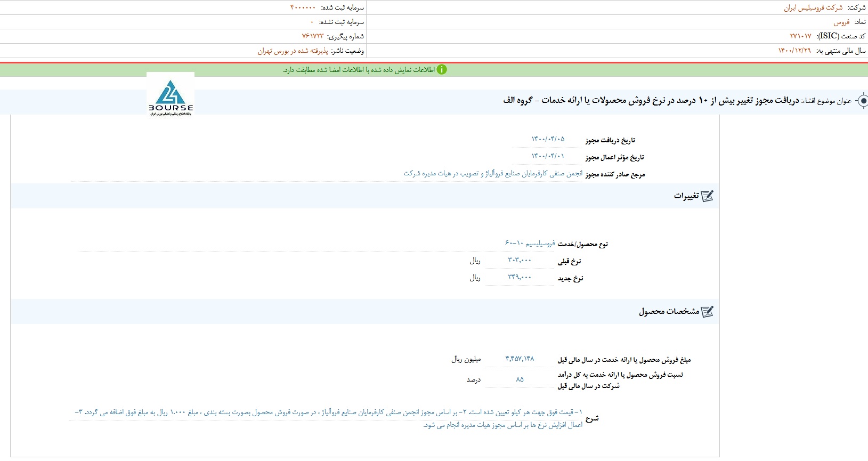Open company name شرکت فروسیلیس ایران
Image resolution: width=868 pixels, height=461 pixels.
(x=813, y=7)
